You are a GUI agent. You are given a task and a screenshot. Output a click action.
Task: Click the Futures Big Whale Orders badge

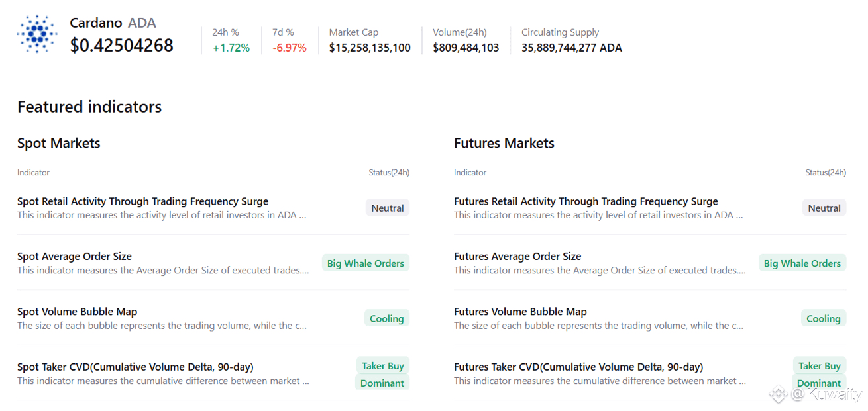[x=802, y=263]
